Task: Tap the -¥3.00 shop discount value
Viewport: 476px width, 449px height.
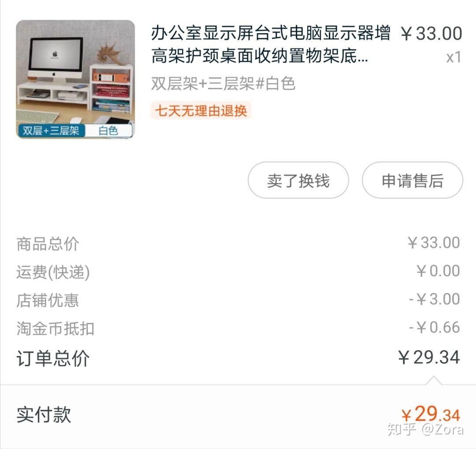Action: point(435,299)
